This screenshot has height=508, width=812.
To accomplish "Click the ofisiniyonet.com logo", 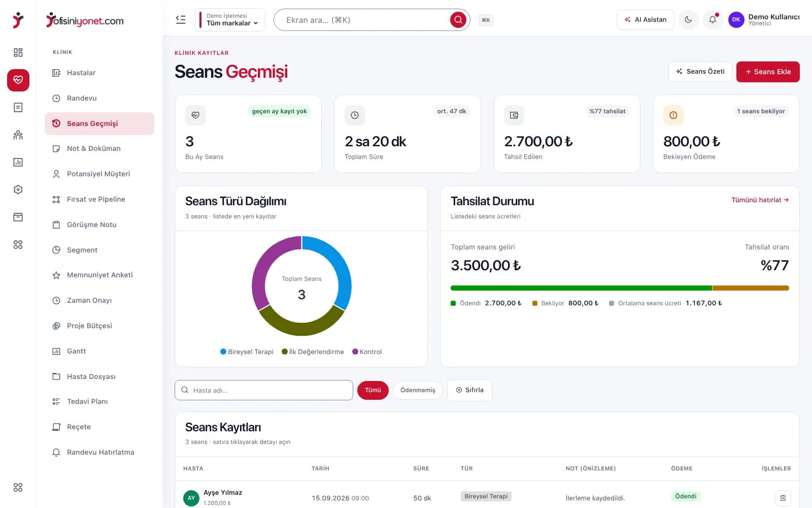I will tap(85, 20).
